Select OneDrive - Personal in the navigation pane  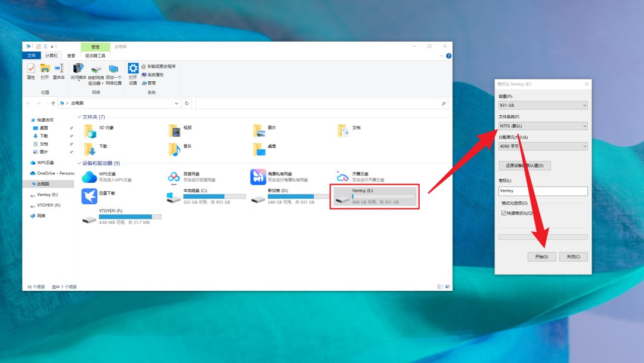click(x=52, y=173)
